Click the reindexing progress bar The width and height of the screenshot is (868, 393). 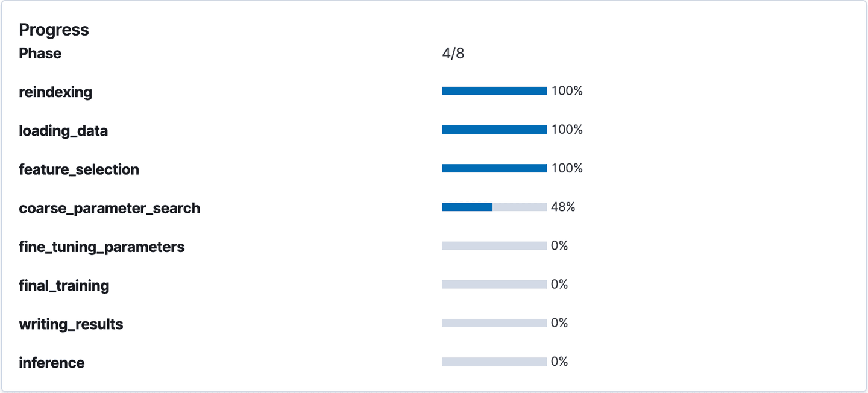[x=494, y=90]
